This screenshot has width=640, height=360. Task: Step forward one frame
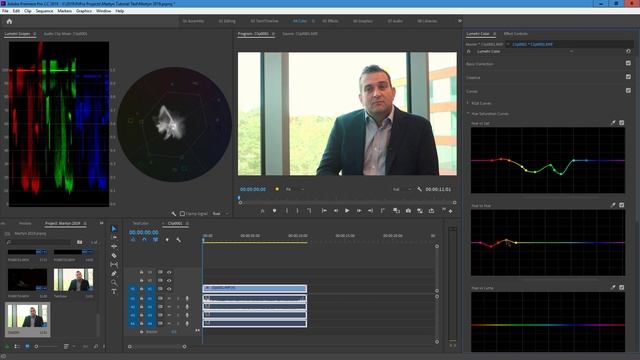[359, 211]
